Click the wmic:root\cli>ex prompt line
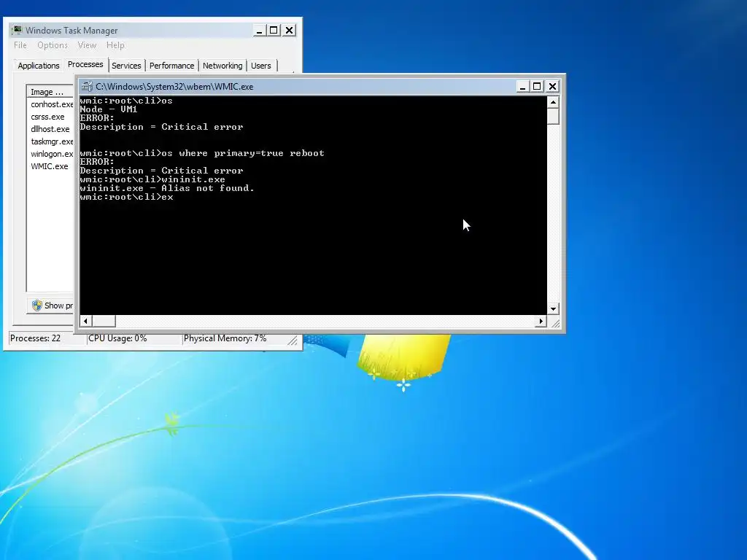Screen dimensions: 747x560 127,197
